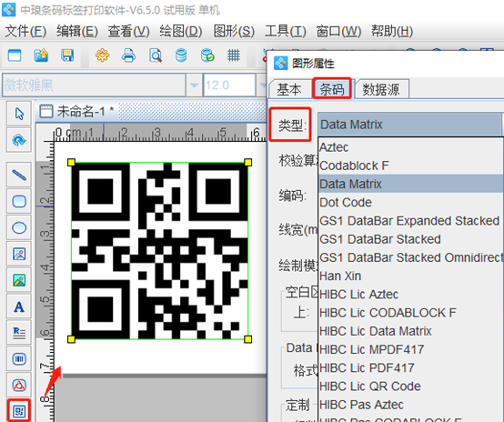The width and height of the screenshot is (504, 422).
Task: Click the font size 12.0 field
Action: pyautogui.click(x=229, y=85)
